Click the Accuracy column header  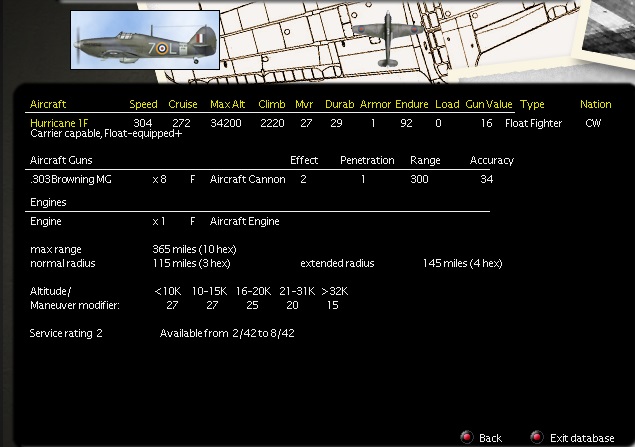tap(492, 161)
